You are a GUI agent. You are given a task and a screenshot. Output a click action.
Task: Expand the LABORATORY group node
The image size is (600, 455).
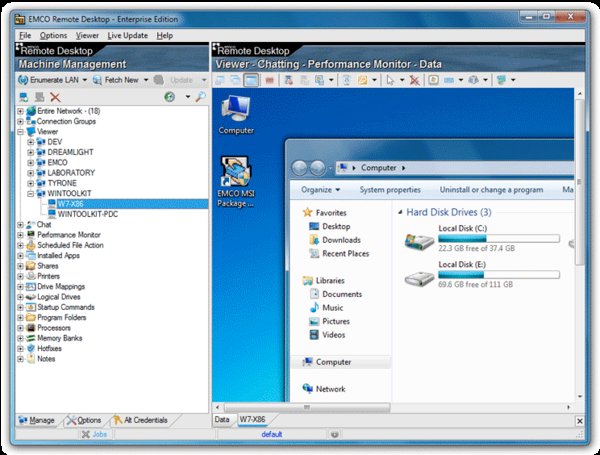point(31,172)
